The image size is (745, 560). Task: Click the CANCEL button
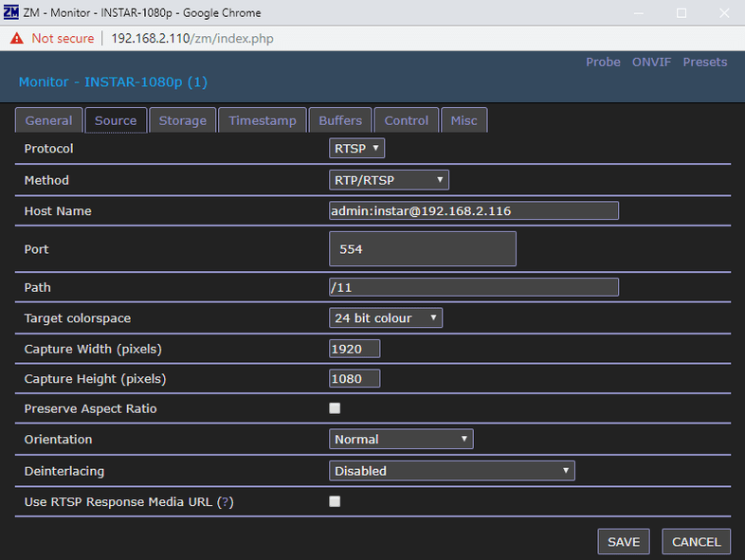point(696,542)
